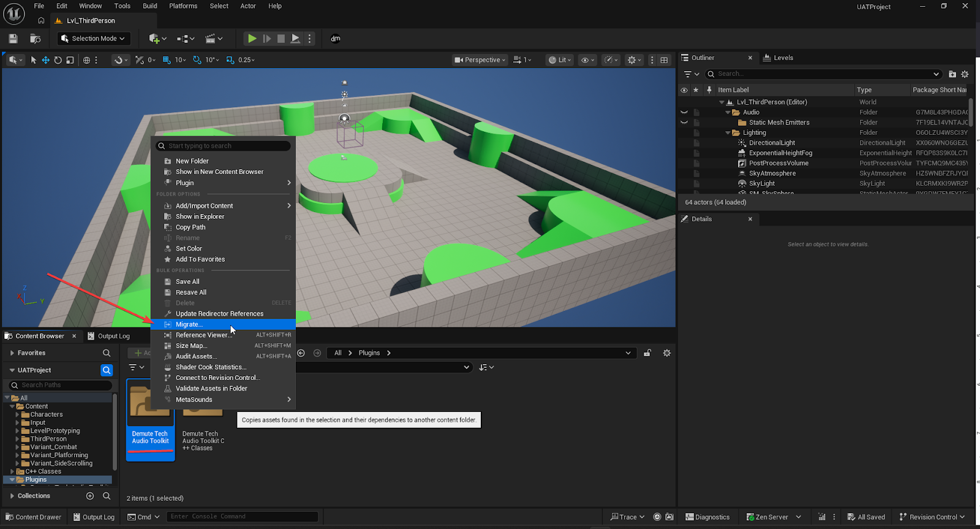Toggle visibility of the Audio folder

click(684, 112)
